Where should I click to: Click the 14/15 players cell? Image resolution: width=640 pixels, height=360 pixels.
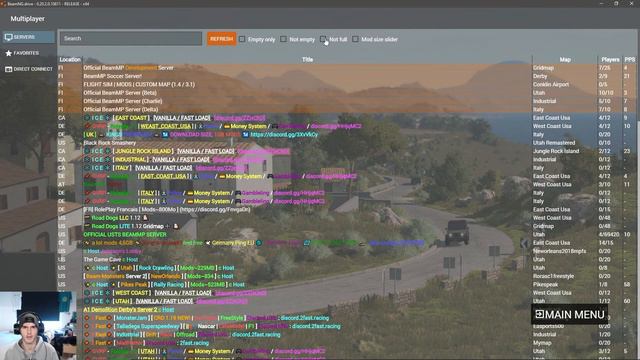[x=606, y=243]
